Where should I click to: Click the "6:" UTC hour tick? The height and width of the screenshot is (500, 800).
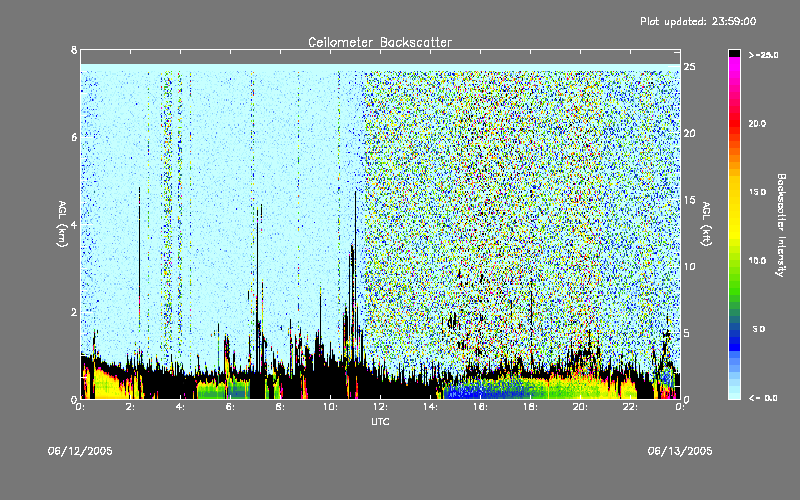click(231, 407)
